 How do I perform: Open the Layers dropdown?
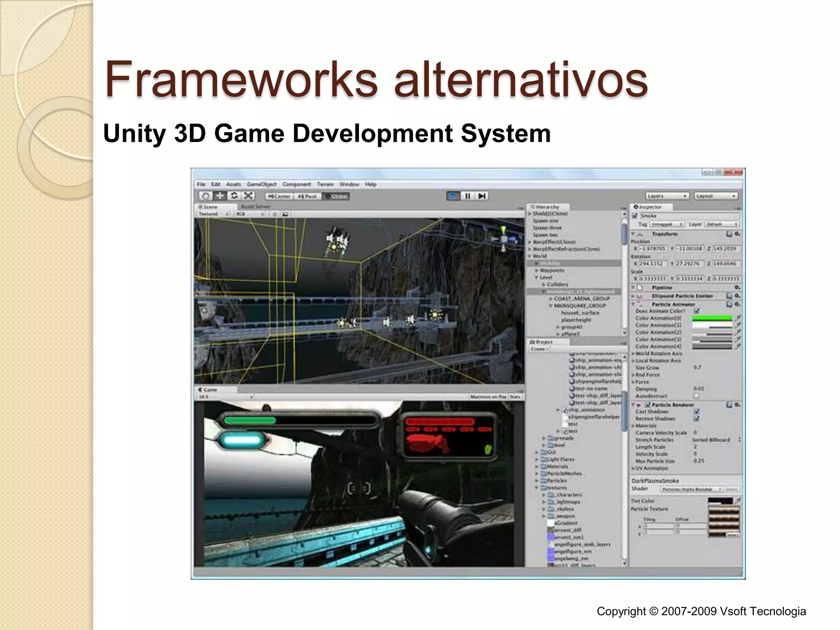click(667, 196)
